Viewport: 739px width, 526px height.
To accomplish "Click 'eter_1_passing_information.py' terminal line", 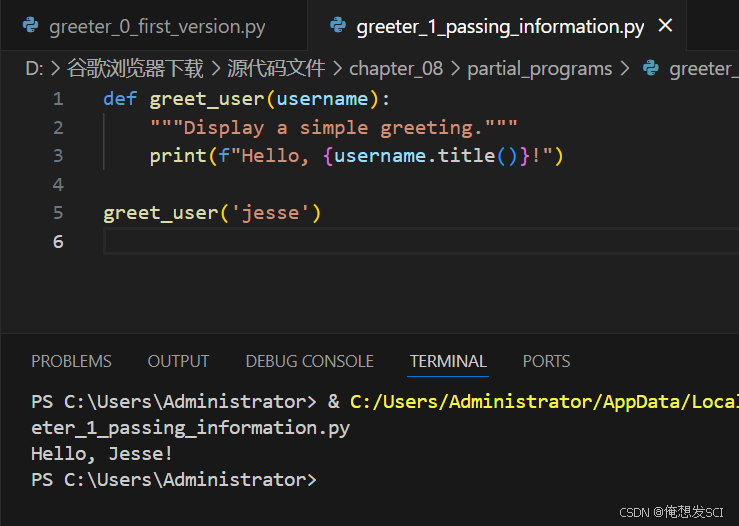I will coord(190,428).
